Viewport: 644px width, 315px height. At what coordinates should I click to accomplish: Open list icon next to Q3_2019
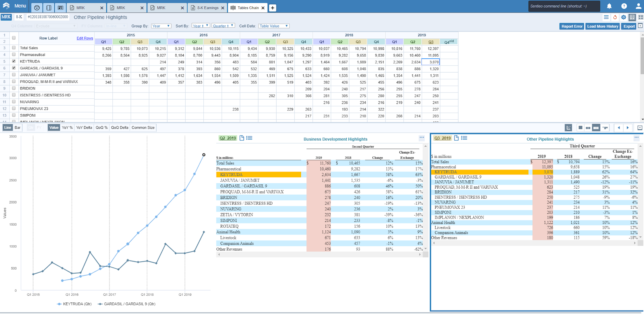pyautogui.click(x=464, y=138)
